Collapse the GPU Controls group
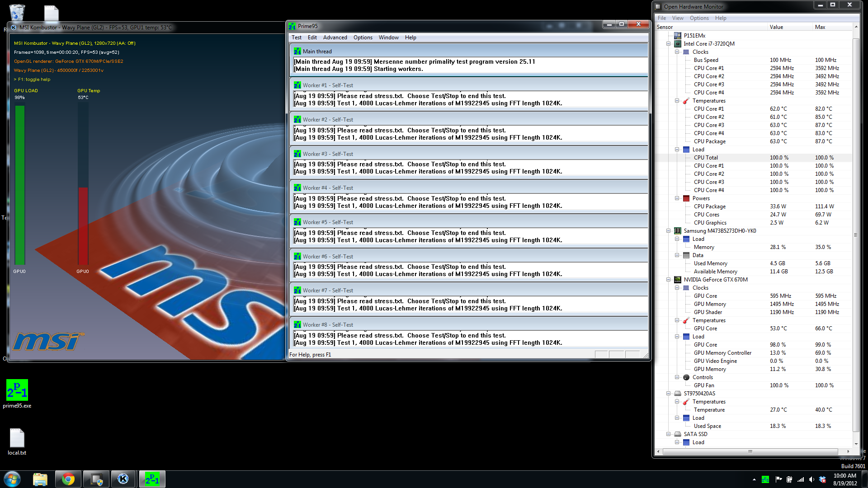Viewport: 868px width, 488px height. pyautogui.click(x=677, y=377)
